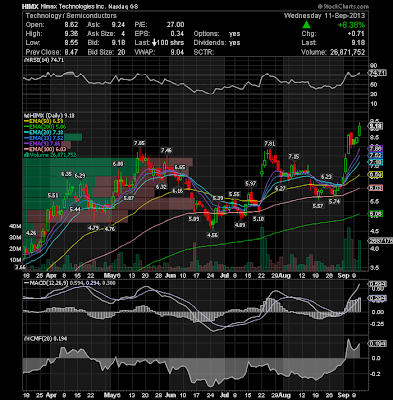Click the down arrow beside Last 100 shrs

(x=155, y=43)
